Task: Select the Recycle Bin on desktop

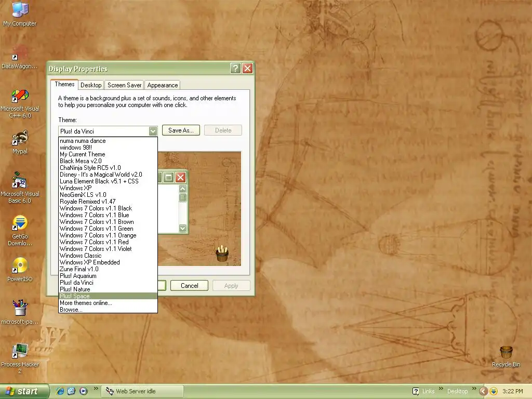Action: tap(506, 356)
